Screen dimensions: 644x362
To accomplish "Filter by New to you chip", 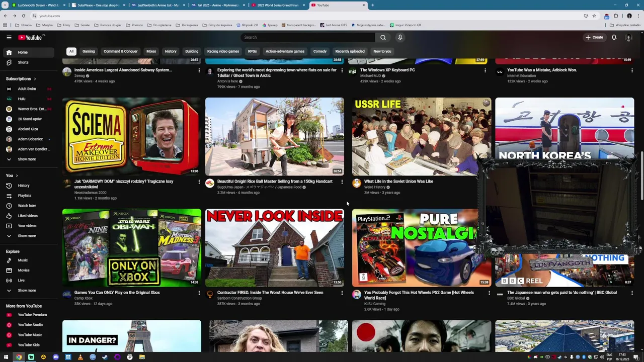I will point(382,51).
